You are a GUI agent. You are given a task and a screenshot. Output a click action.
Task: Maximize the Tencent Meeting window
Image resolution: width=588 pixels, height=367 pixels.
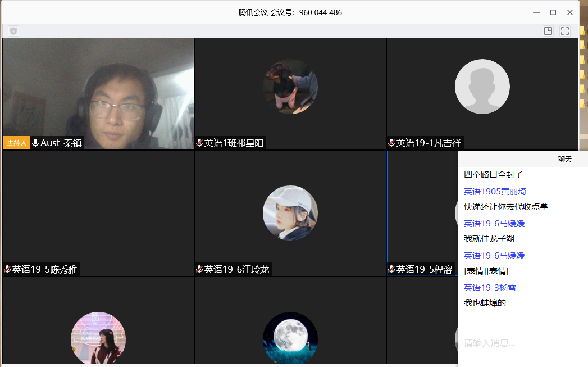click(553, 12)
